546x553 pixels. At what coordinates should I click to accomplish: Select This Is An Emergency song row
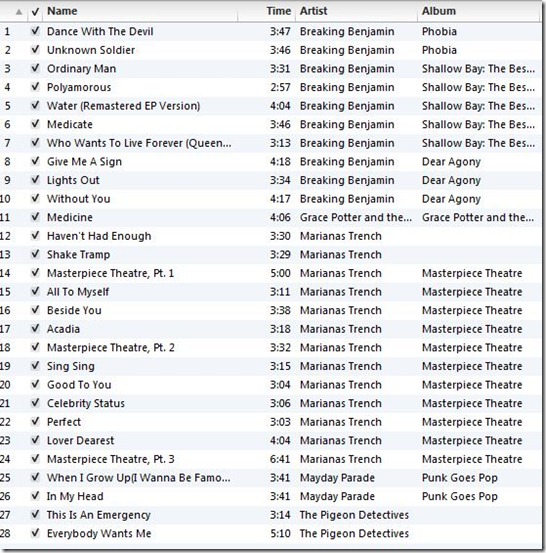tap(271, 515)
